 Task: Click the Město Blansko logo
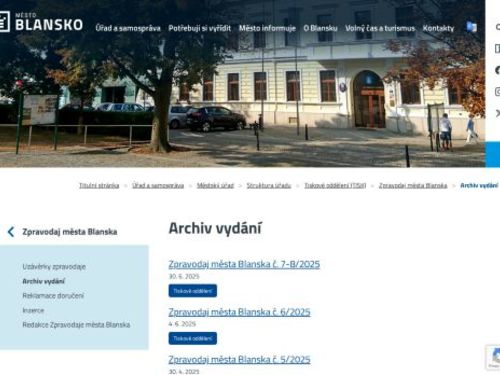tap(41, 22)
